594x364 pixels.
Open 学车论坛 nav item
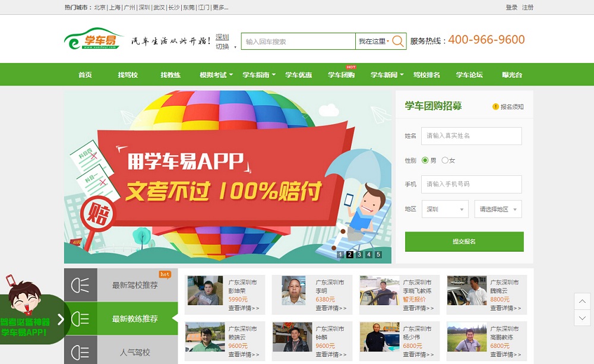click(469, 75)
